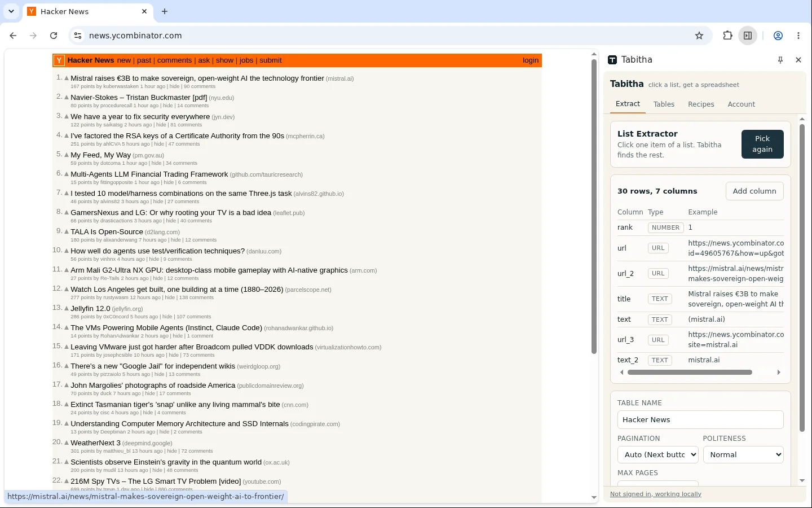This screenshot has width=812, height=508.
Task: Open the Extensions puzzle icon
Action: (727, 36)
